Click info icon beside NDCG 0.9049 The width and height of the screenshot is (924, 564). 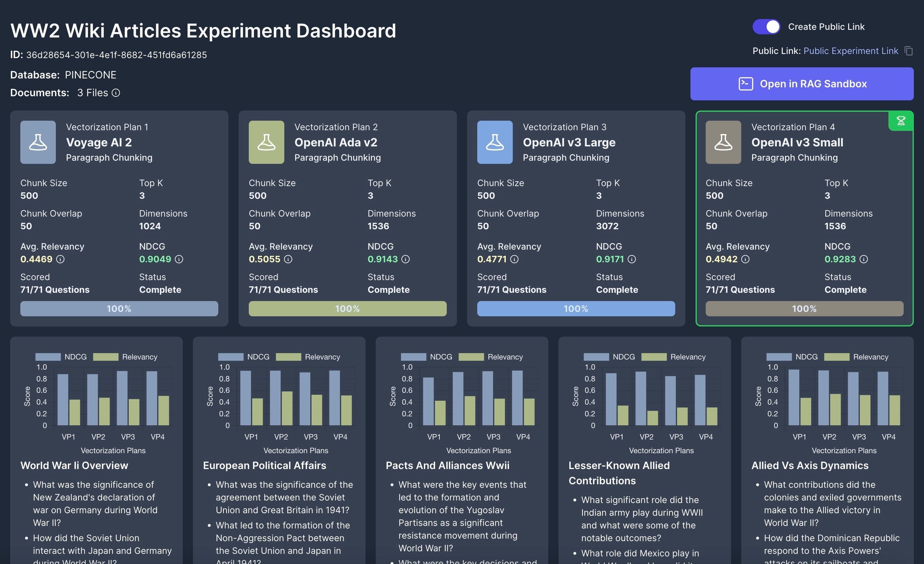tap(179, 259)
